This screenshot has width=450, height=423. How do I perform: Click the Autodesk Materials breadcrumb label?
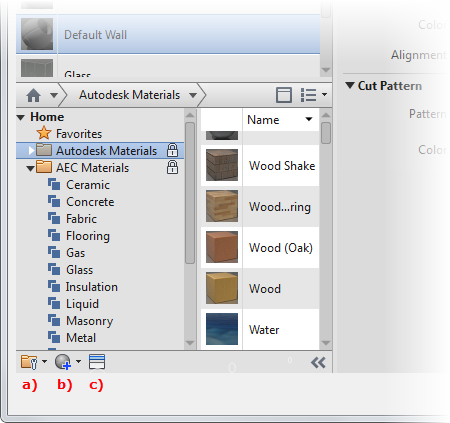click(129, 95)
